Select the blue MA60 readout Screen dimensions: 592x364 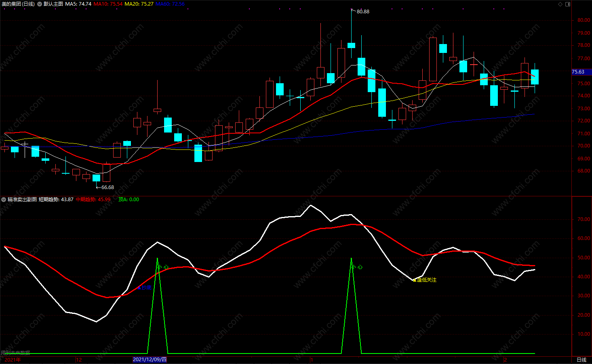point(170,4)
